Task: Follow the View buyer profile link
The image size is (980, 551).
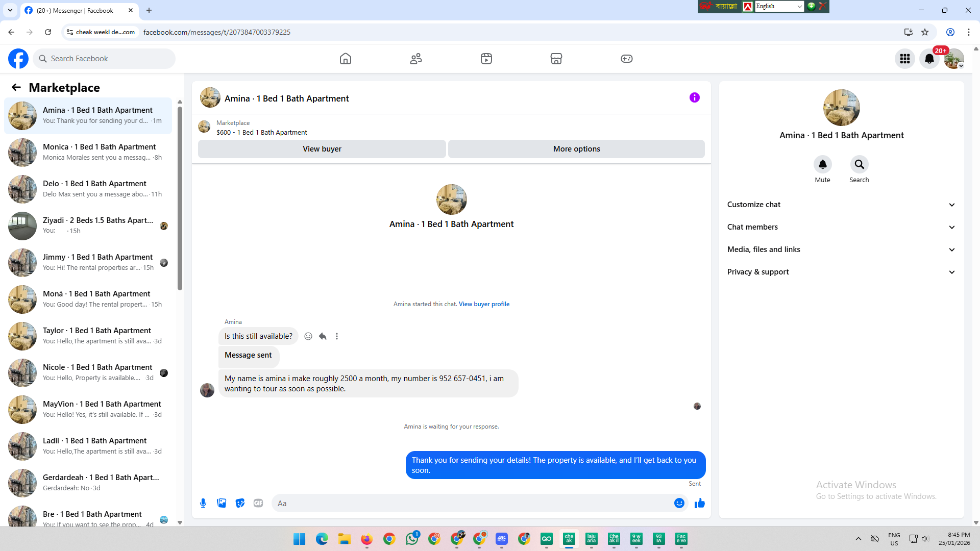Action: click(484, 304)
